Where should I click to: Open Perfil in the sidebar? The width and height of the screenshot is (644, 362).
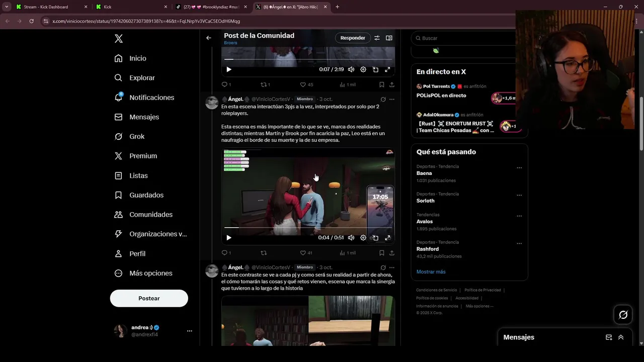pos(130,253)
